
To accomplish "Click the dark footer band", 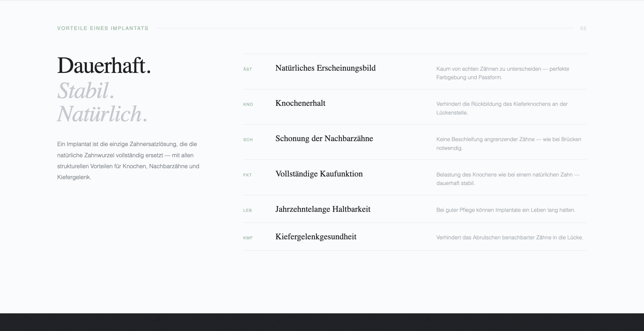I will [322, 322].
